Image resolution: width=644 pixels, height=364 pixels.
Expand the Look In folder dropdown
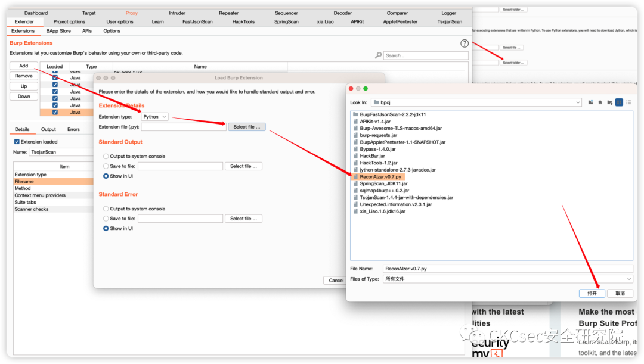(475, 102)
